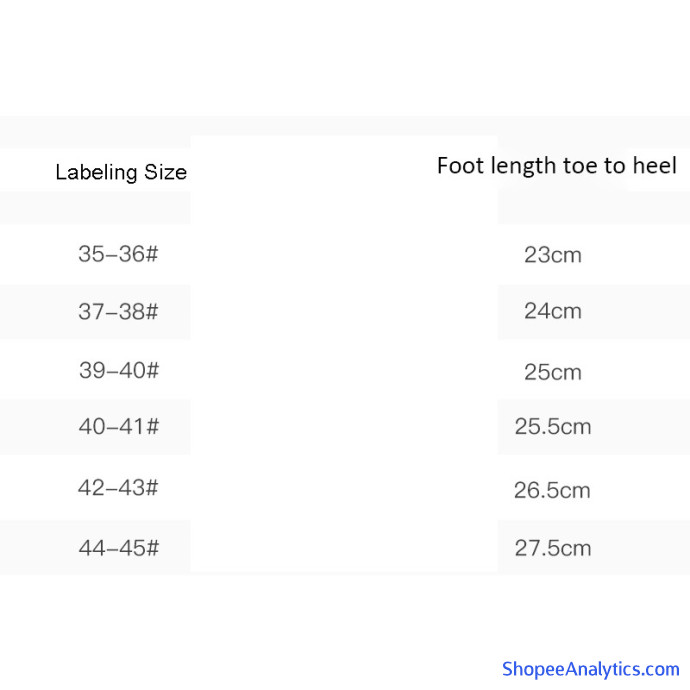This screenshot has width=690, height=690.
Task: Select the 39–40# size label
Action: 118,371
